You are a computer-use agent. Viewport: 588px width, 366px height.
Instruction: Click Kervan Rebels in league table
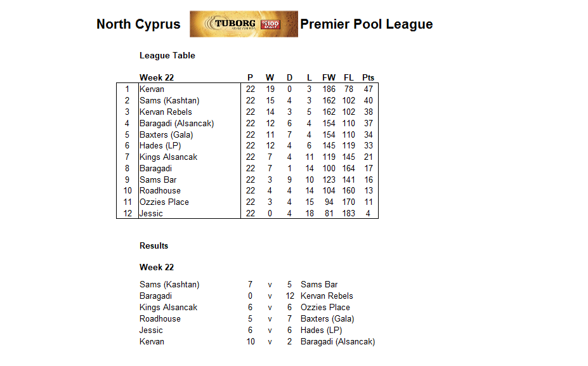click(166, 112)
